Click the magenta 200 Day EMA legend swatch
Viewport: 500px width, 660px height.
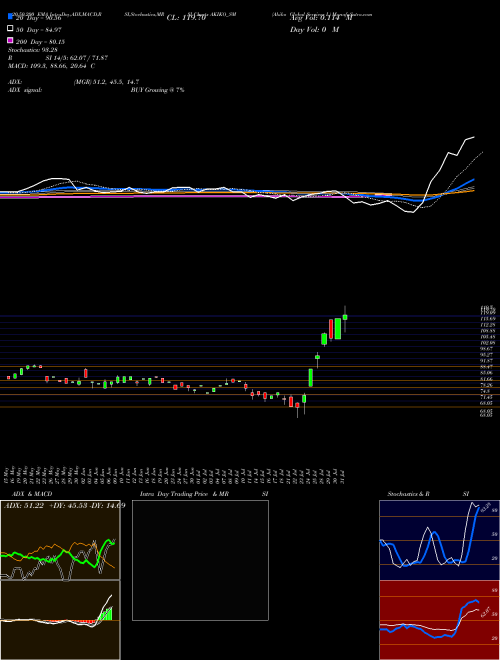(x=10, y=40)
